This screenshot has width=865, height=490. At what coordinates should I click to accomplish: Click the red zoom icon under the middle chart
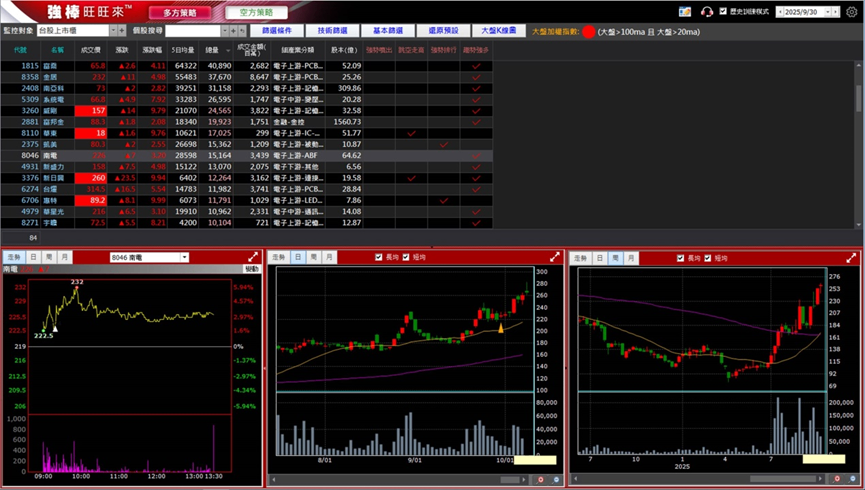tap(540, 480)
